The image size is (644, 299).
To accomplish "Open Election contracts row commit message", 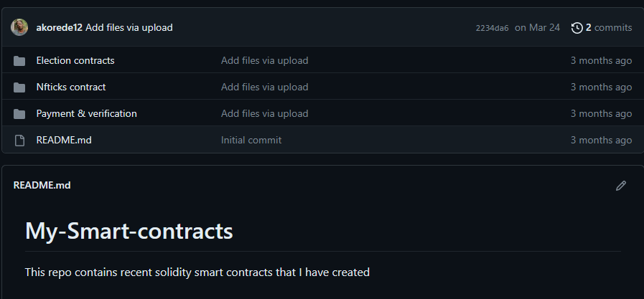I will pos(264,61).
